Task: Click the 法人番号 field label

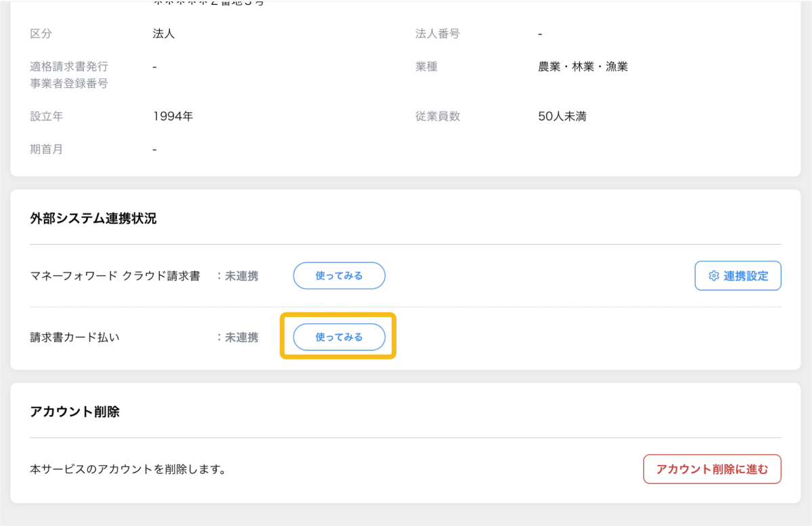Action: [437, 34]
